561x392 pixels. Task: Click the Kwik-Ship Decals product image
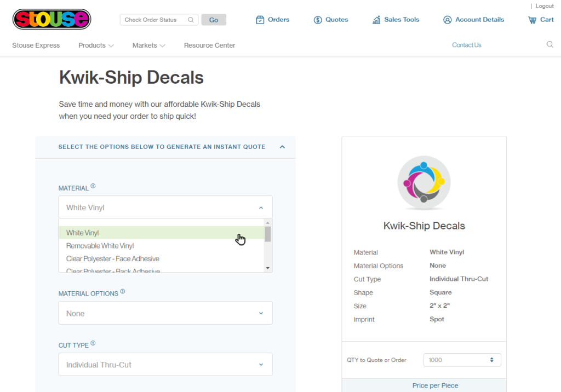click(424, 183)
